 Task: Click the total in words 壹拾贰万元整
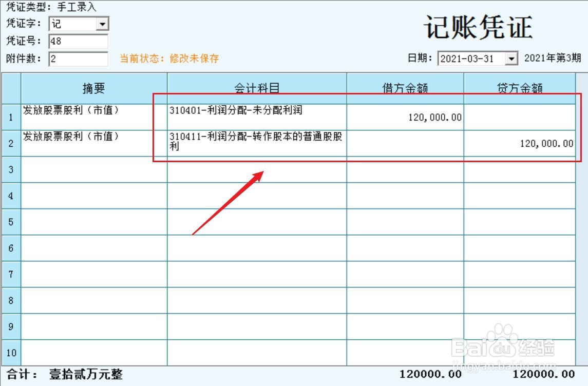(x=86, y=374)
